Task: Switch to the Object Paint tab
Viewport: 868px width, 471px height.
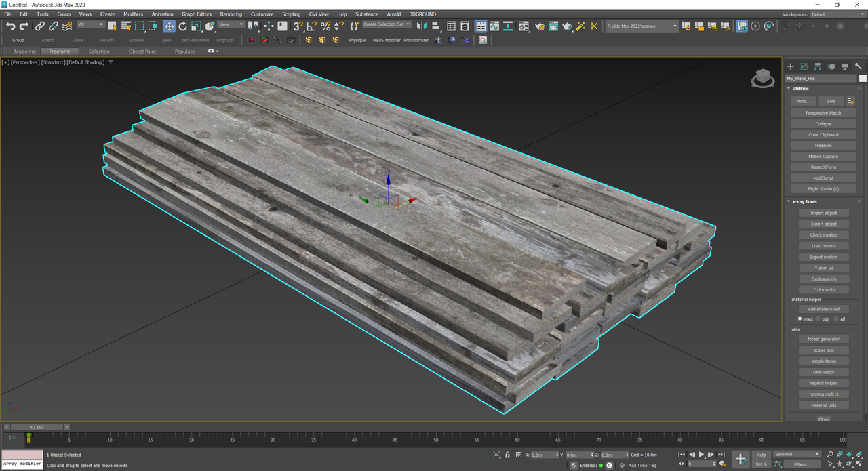Action: coord(142,52)
